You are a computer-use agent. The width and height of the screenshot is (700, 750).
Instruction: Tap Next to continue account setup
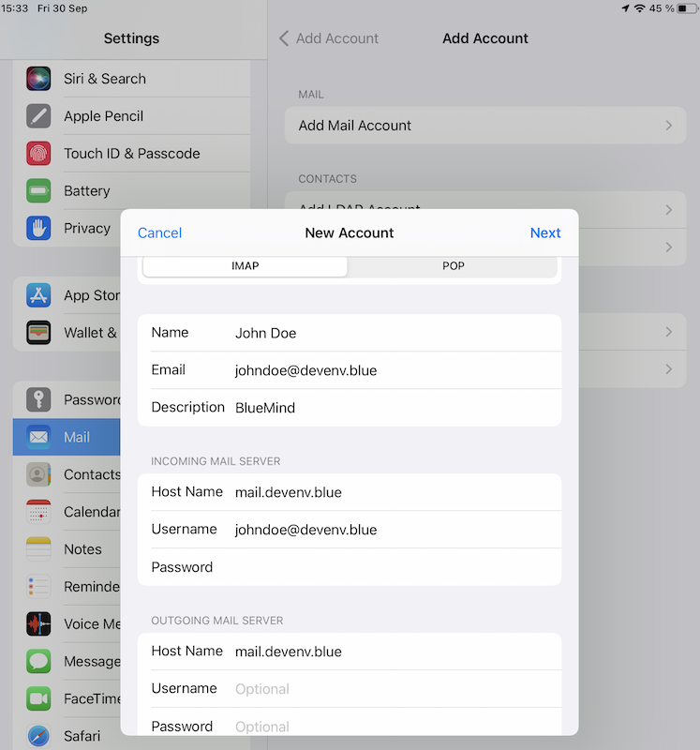pos(544,233)
